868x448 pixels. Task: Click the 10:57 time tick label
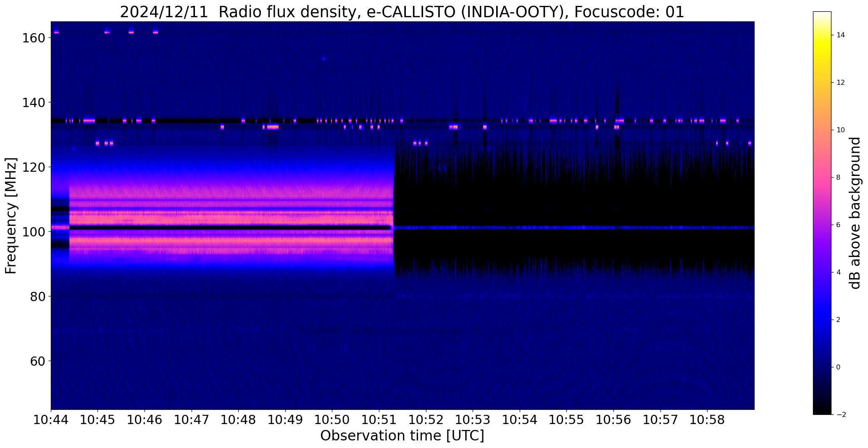pos(660,420)
